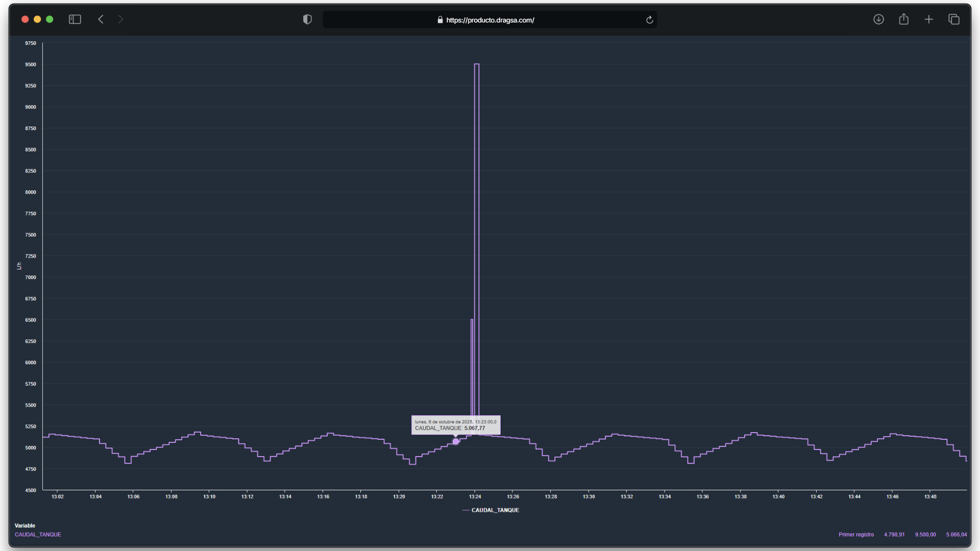Click the CAUDAL_TANQUE variable link
Viewport: 980px width, 551px height.
38,535
